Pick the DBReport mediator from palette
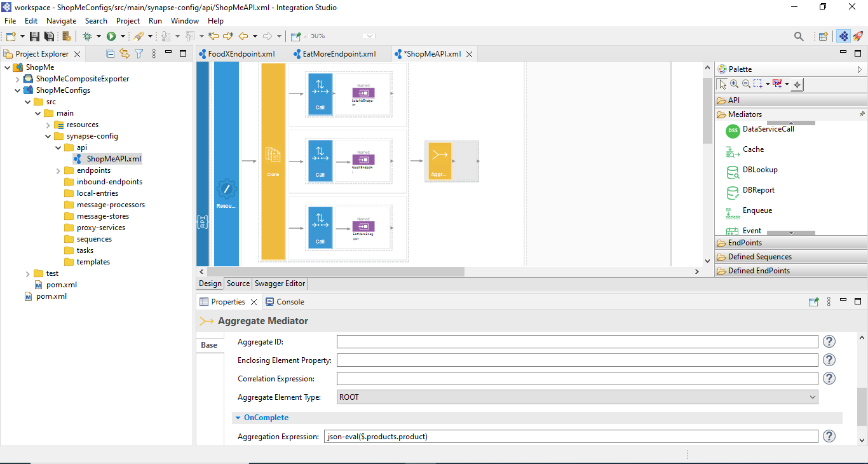 coord(751,191)
